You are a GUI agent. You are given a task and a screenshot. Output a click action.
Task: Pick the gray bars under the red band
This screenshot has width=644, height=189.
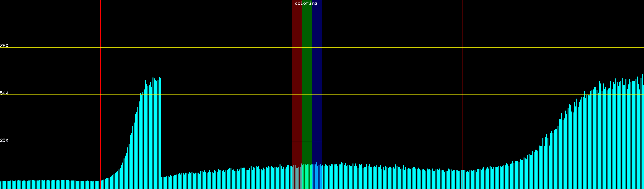tap(297, 178)
